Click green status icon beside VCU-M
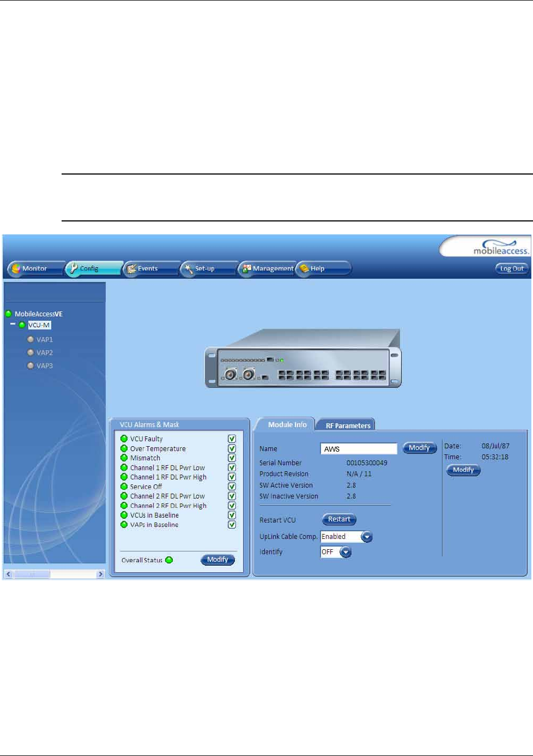This screenshot has width=533, height=756. (22, 325)
